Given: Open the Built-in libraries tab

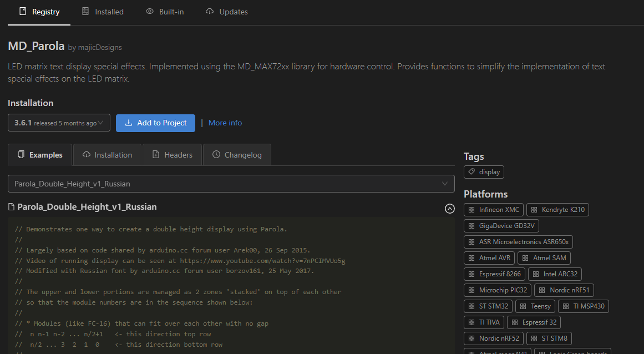Looking at the screenshot, I should [165, 12].
